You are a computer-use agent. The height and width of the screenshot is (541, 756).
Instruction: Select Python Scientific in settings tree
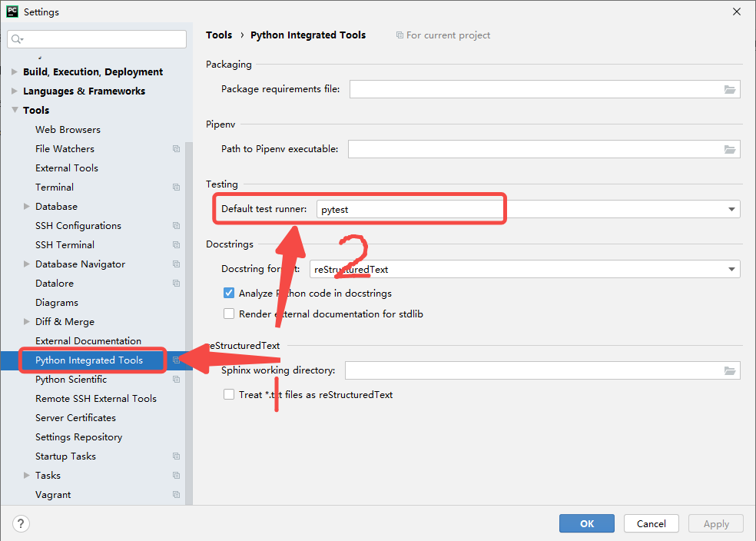[71, 380]
